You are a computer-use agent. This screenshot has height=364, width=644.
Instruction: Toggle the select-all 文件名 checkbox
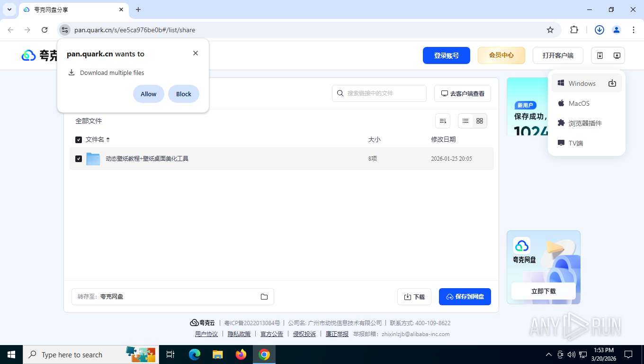79,140
